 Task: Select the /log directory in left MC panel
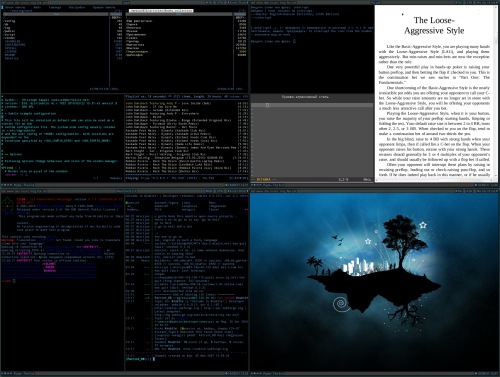pos(7,28)
